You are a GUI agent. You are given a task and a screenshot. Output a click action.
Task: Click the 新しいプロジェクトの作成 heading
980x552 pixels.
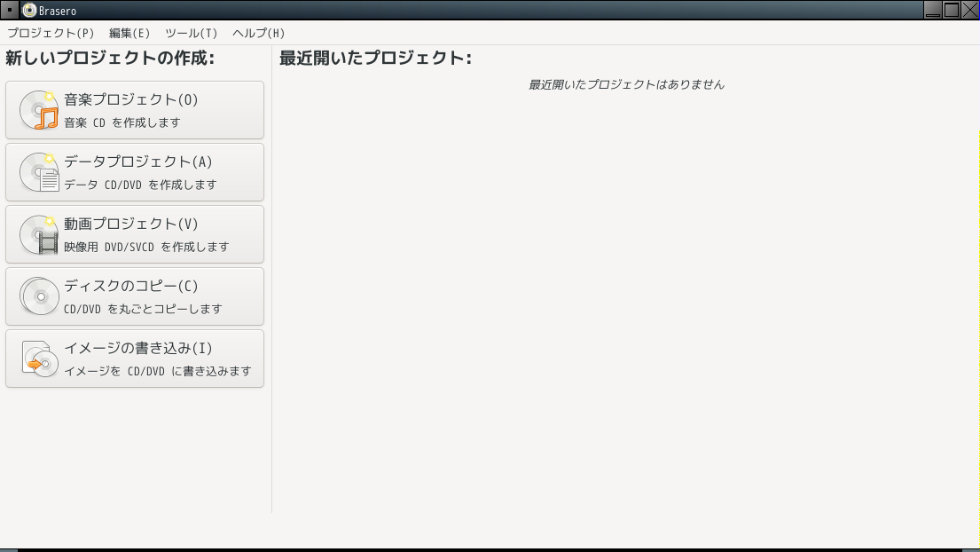(110, 59)
